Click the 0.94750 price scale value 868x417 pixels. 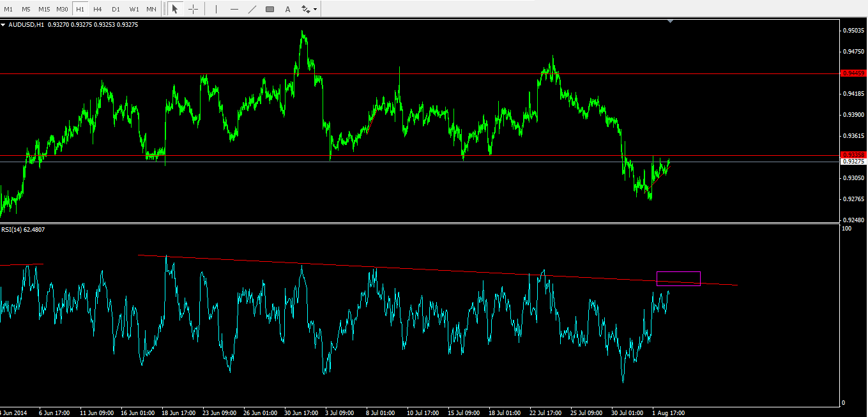[x=854, y=51]
